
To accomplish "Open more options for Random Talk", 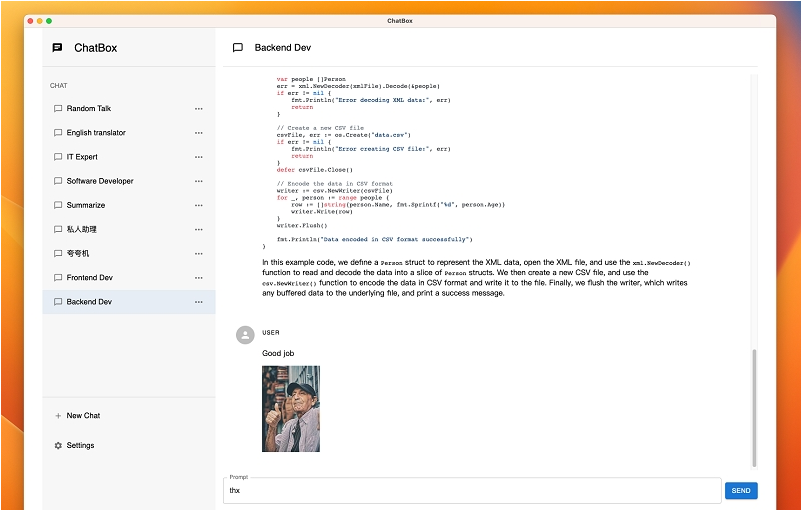I will click(198, 108).
